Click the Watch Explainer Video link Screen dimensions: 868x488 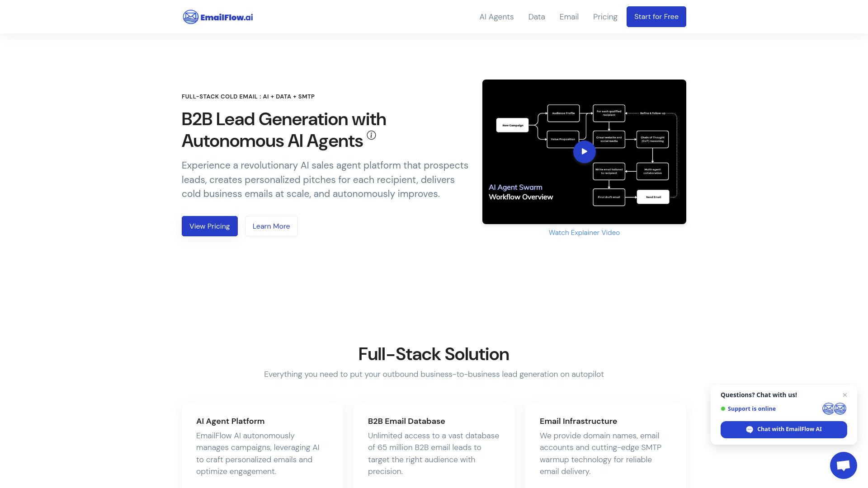pos(584,232)
